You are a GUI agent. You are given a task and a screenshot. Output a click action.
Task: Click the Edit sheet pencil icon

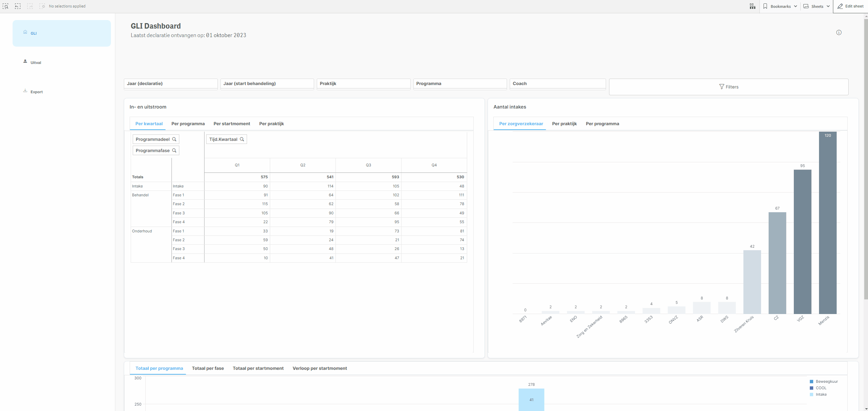click(840, 6)
